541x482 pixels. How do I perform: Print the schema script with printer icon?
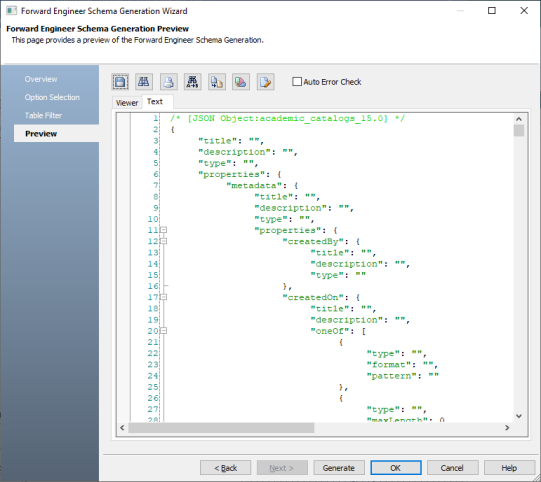coord(168,82)
